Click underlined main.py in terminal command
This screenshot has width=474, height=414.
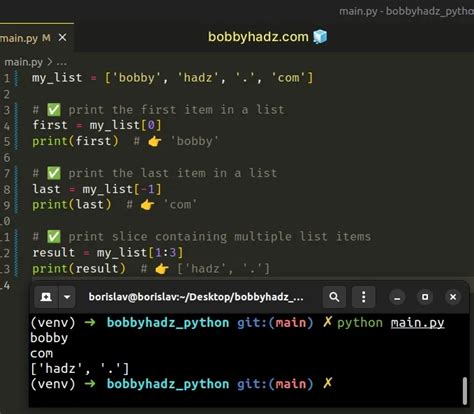click(417, 323)
